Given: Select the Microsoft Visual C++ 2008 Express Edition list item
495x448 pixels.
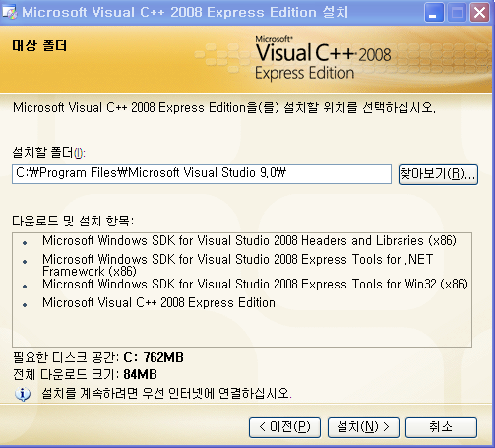Looking at the screenshot, I should tap(158, 302).
